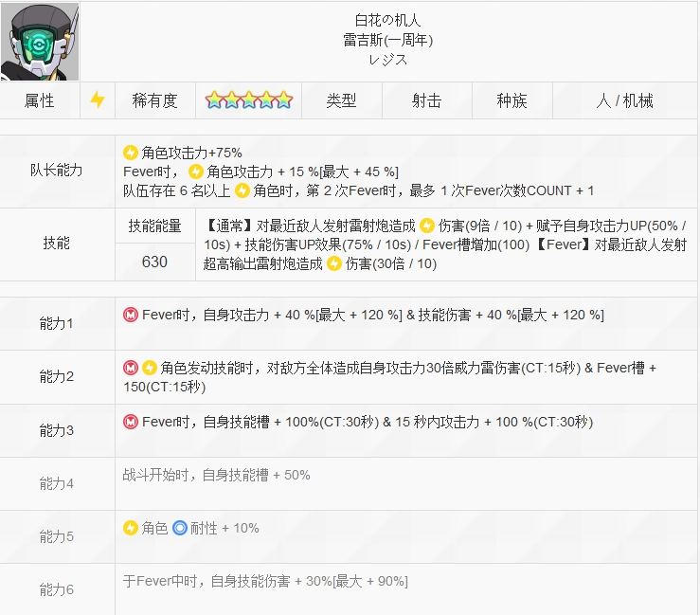
Task: Click text Fever时，自身技能槽 + 100%(CT:30秒)
Action: click(x=260, y=422)
